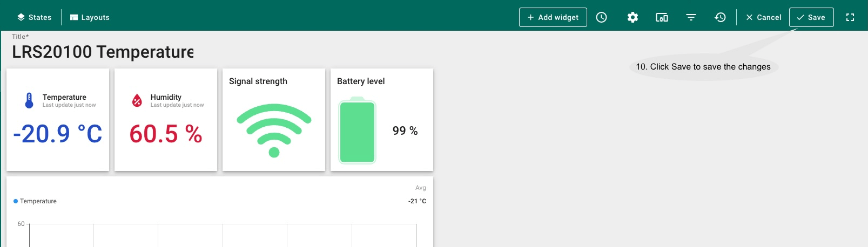Open dashboard settings gear icon
The width and height of the screenshot is (868, 247).
coord(633,17)
